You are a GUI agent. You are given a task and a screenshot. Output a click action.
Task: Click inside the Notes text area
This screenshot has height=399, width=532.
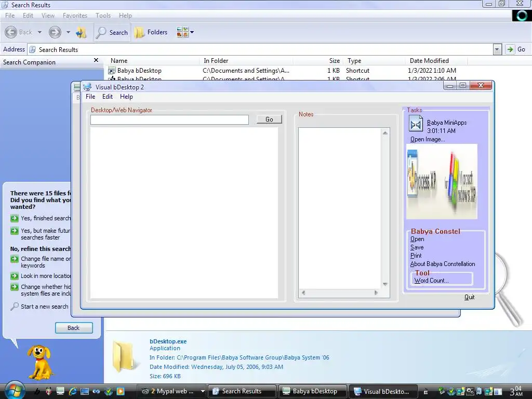pyautogui.click(x=340, y=208)
